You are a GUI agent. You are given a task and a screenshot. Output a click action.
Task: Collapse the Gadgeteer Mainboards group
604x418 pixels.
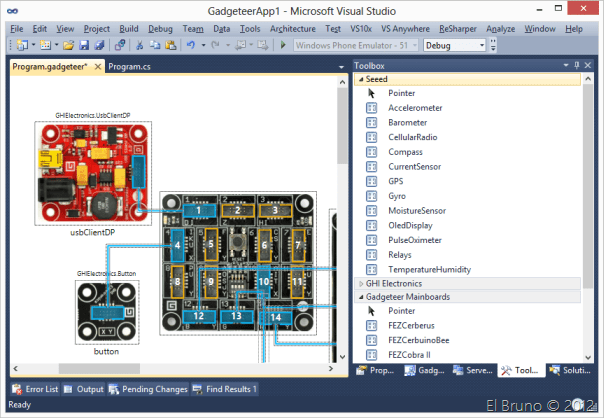click(361, 297)
